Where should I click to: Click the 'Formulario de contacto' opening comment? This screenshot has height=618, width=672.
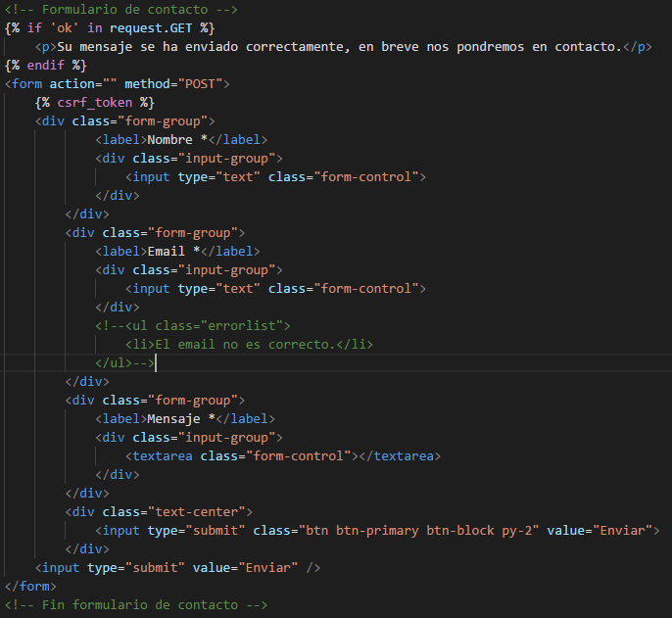(x=120, y=9)
